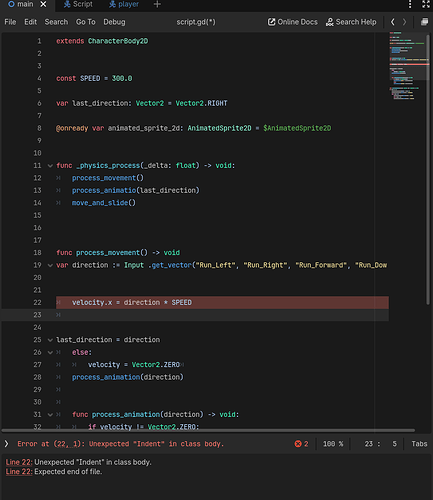Collapse fold arrow at line 19
This screenshot has height=500, width=433.
50,265
